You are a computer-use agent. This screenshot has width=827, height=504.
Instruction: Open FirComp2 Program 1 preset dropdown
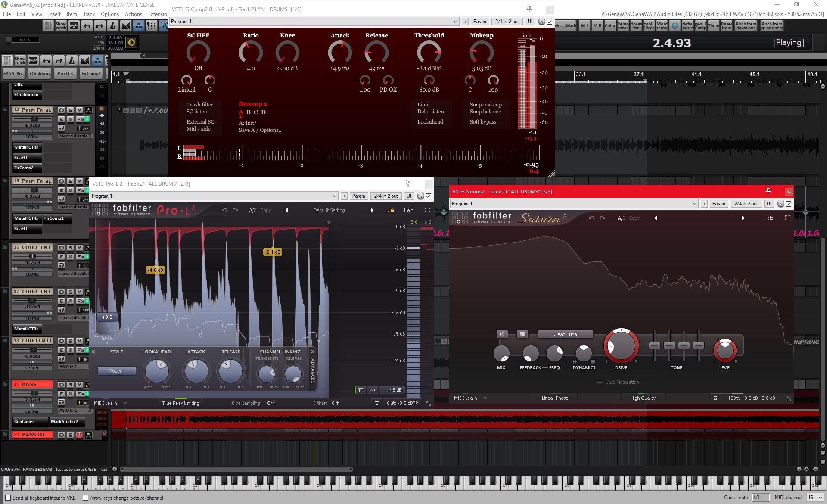click(x=456, y=22)
